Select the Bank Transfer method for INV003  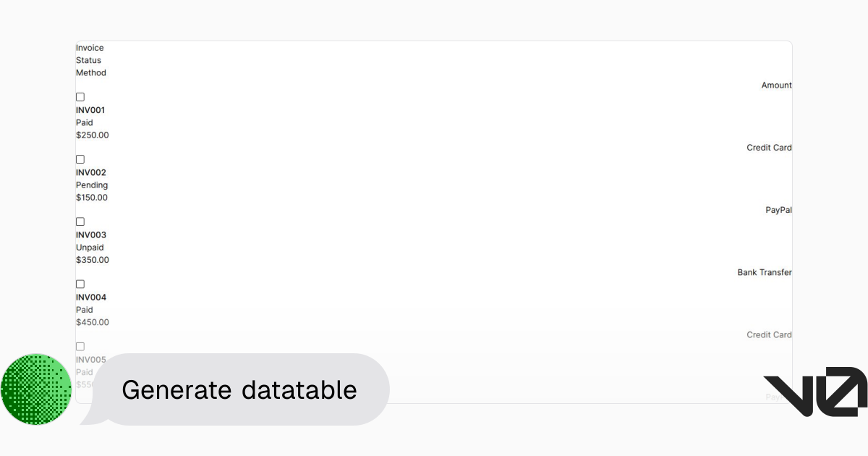tap(764, 272)
